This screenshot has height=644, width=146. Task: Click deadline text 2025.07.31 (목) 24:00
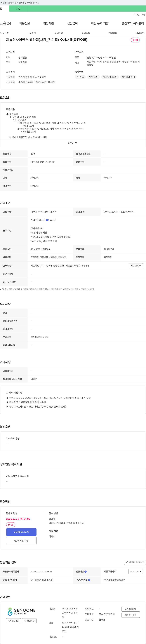pyautogui.click(x=18, y=519)
